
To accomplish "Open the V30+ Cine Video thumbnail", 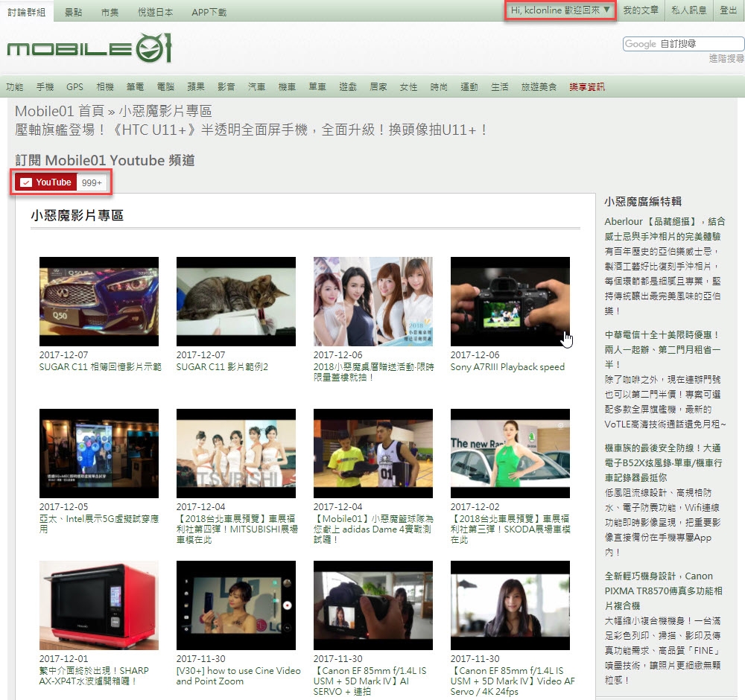I will (x=235, y=605).
